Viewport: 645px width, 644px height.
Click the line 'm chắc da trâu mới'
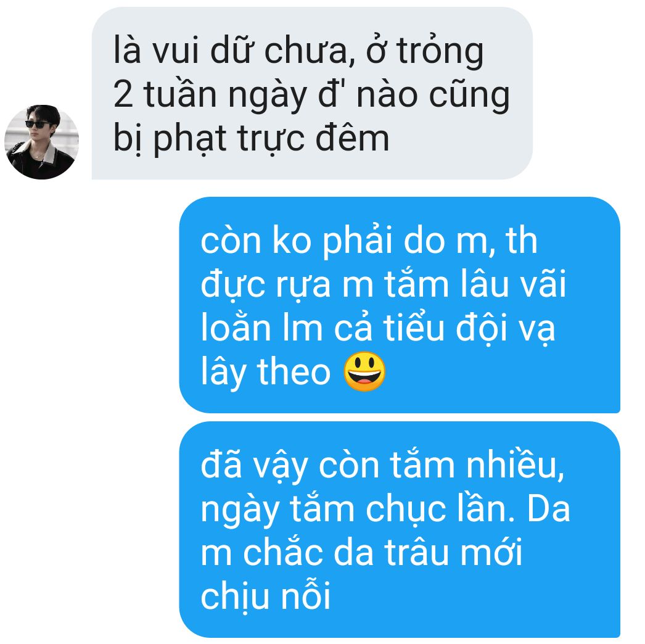[361, 553]
